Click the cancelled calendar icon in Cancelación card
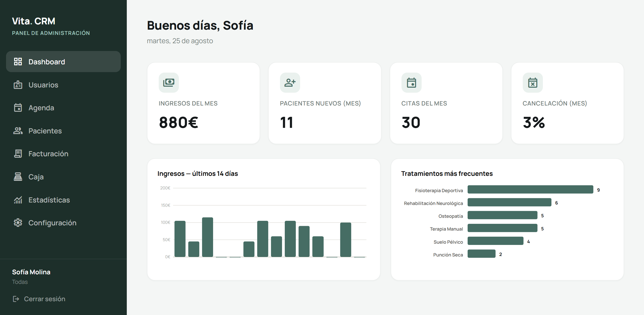This screenshot has width=644, height=315. (533, 82)
